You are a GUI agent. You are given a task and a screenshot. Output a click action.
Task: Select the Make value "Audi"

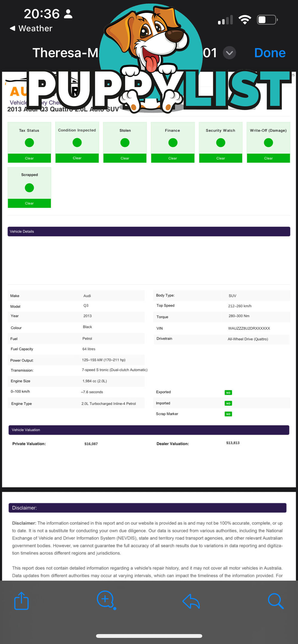click(87, 296)
